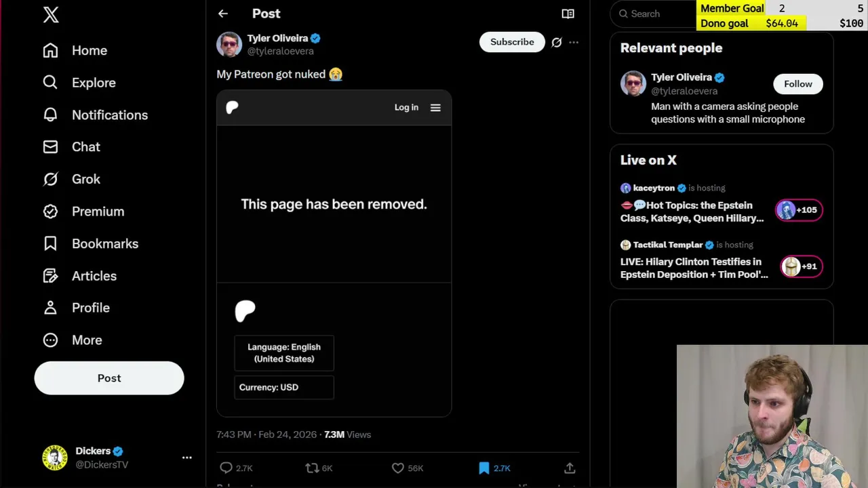Viewport: 868px width, 488px height.
Task: Go back using the arrow icon
Action: 223,14
